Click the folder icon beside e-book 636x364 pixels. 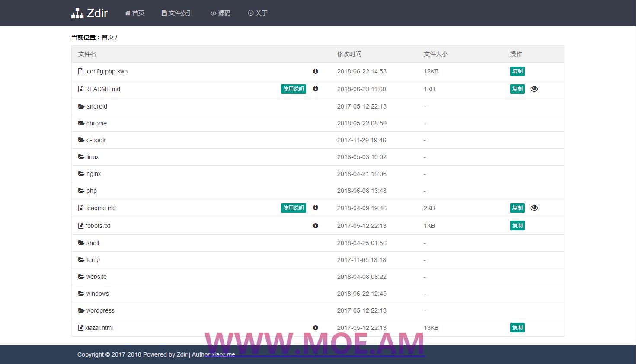click(x=81, y=140)
